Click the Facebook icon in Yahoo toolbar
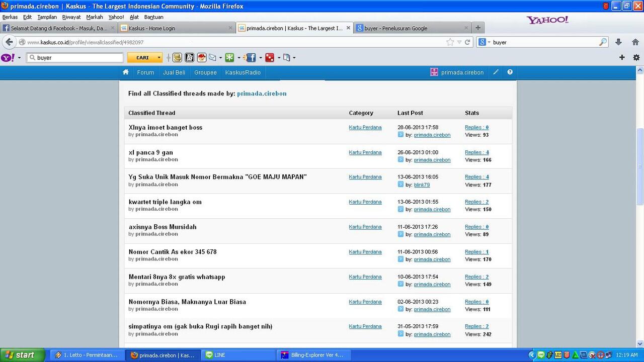 (251, 58)
